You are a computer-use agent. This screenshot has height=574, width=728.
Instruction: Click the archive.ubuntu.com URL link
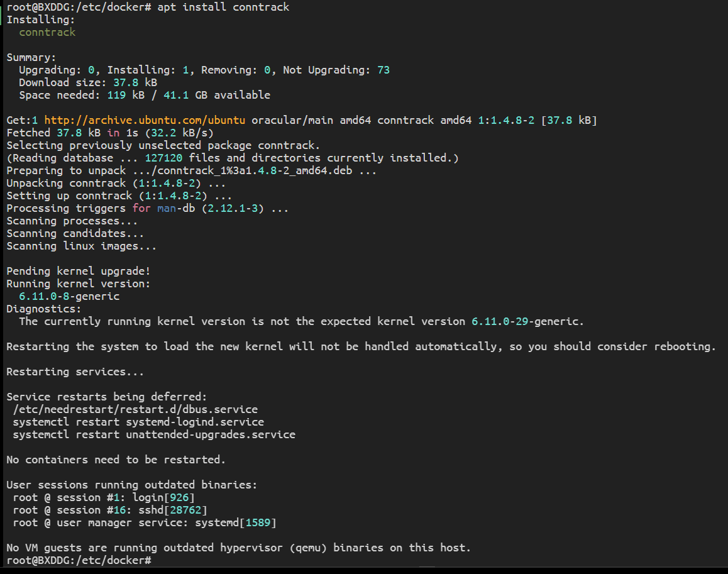[145, 120]
